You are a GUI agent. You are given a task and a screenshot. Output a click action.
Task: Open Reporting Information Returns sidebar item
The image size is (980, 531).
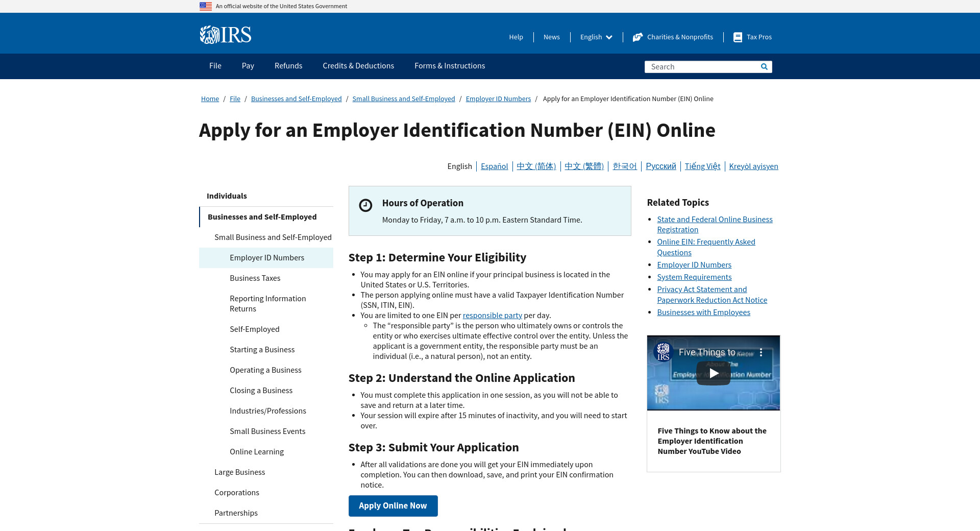266,304
